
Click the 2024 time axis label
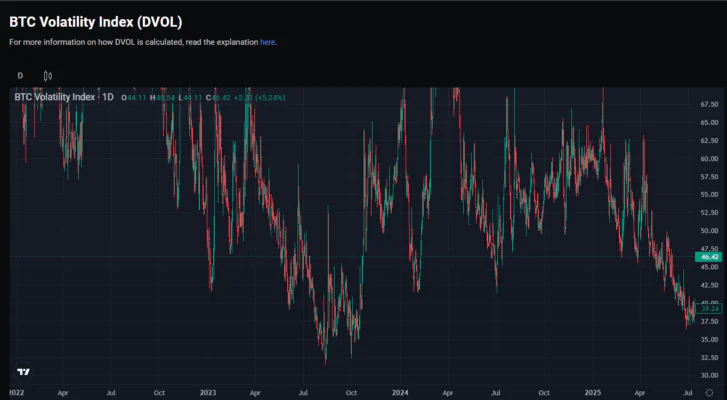click(400, 394)
